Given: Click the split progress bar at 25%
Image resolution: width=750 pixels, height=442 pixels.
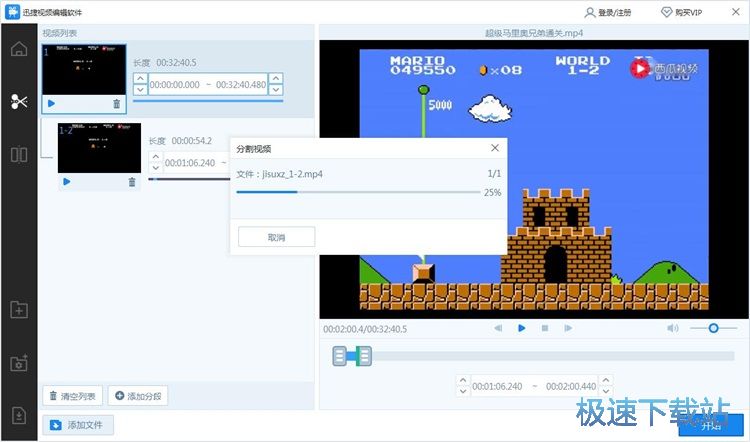Looking at the screenshot, I should (358, 192).
